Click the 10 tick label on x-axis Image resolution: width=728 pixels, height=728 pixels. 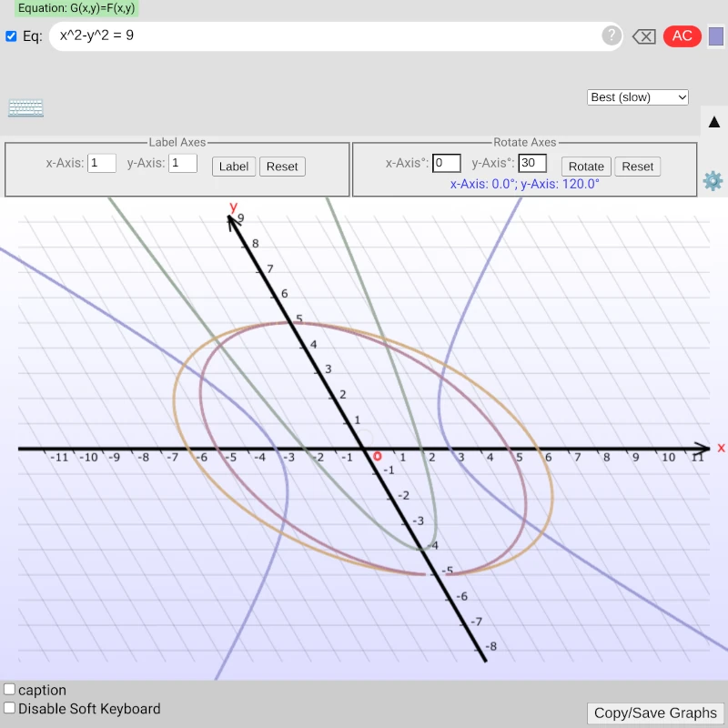pos(668,458)
